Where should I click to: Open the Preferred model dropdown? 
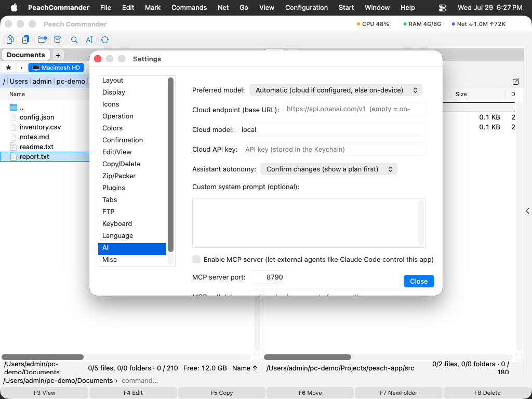336,90
